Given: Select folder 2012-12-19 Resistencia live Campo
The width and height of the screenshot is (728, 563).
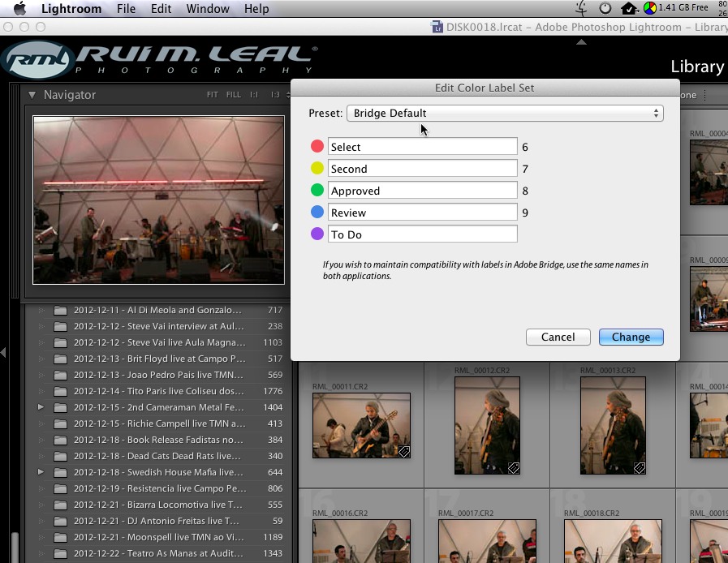Looking at the screenshot, I should pos(158,488).
